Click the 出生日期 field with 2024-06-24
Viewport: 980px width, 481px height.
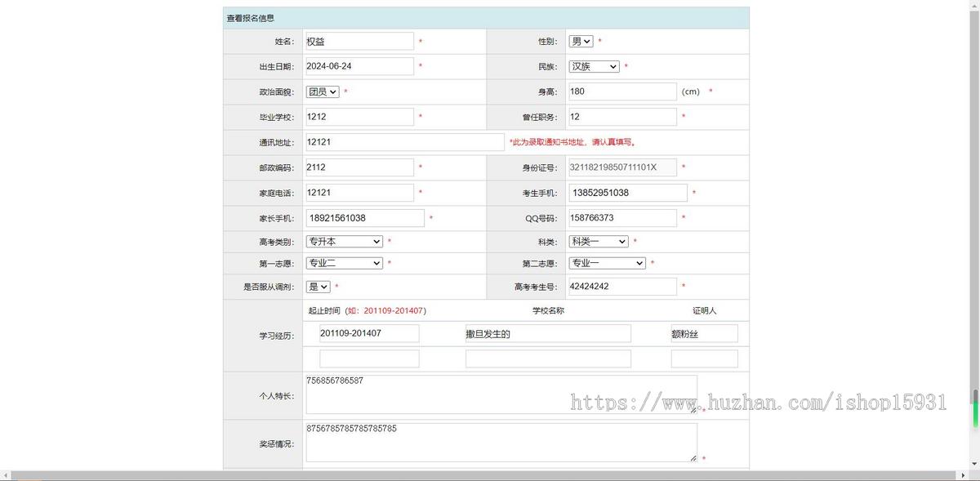(x=359, y=67)
